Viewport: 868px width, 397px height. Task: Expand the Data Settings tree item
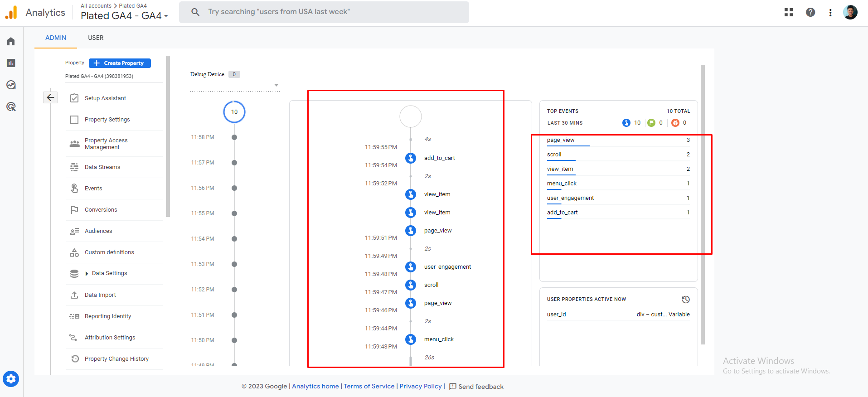point(87,273)
